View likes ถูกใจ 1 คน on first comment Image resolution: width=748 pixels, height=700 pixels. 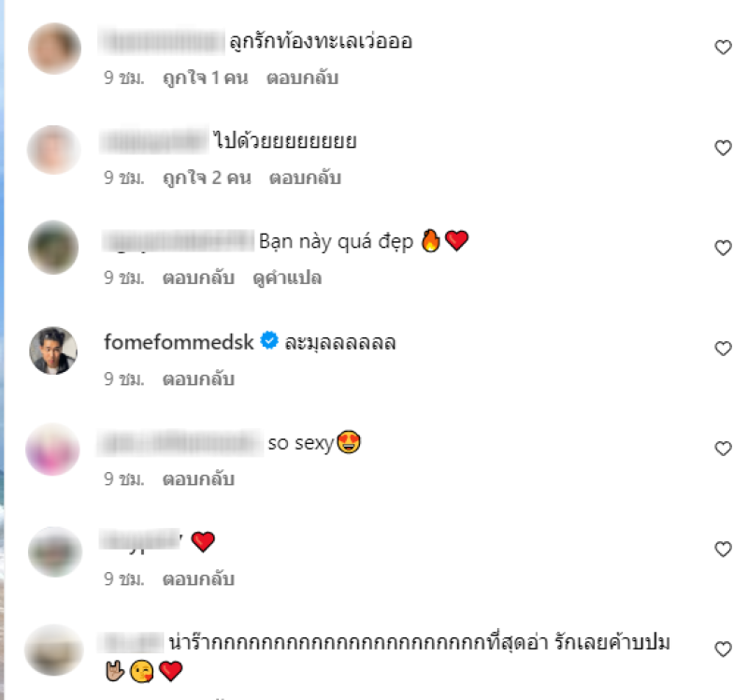click(206, 78)
